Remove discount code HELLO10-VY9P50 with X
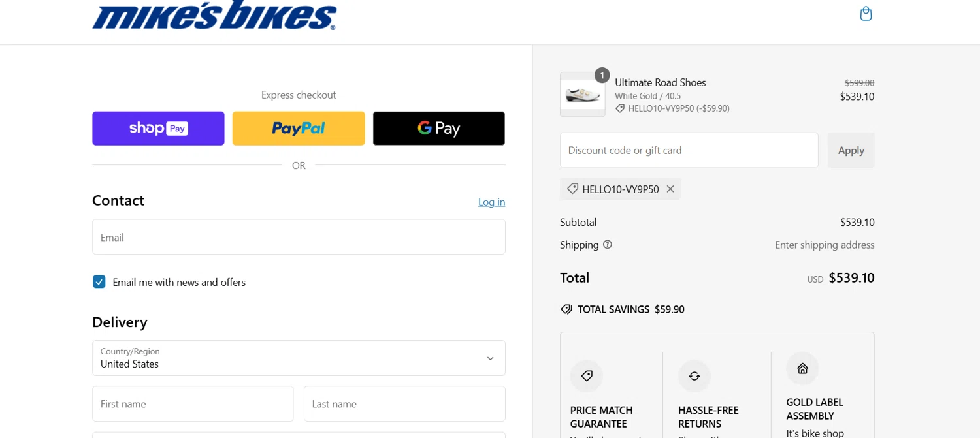The image size is (980, 438). pos(670,189)
